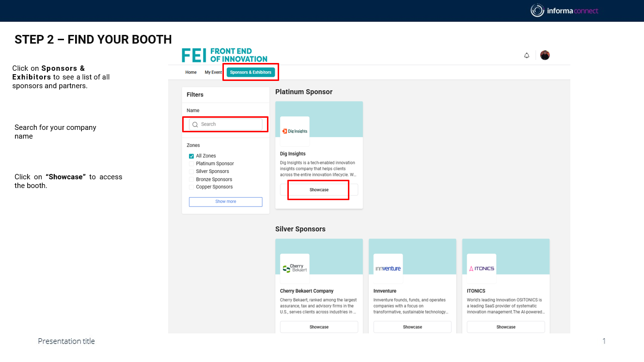Image resolution: width=644 pixels, height=362 pixels.
Task: Enable the Silver Sponsors filter checkbox
Action: pos(191,172)
